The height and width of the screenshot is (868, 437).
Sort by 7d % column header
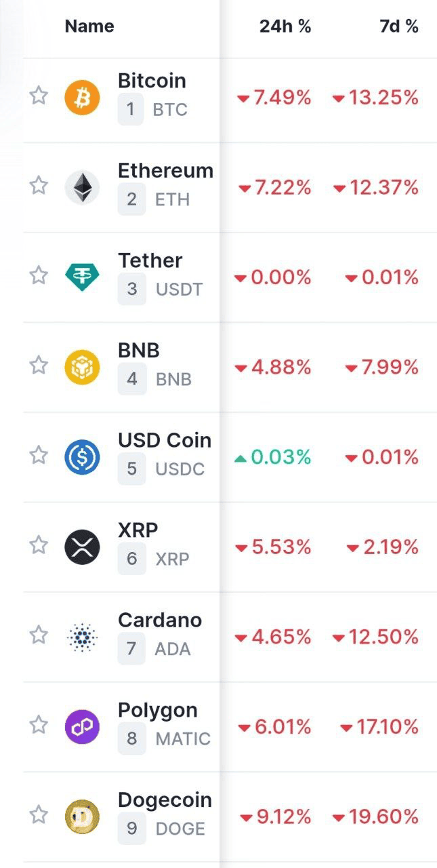coord(398,26)
